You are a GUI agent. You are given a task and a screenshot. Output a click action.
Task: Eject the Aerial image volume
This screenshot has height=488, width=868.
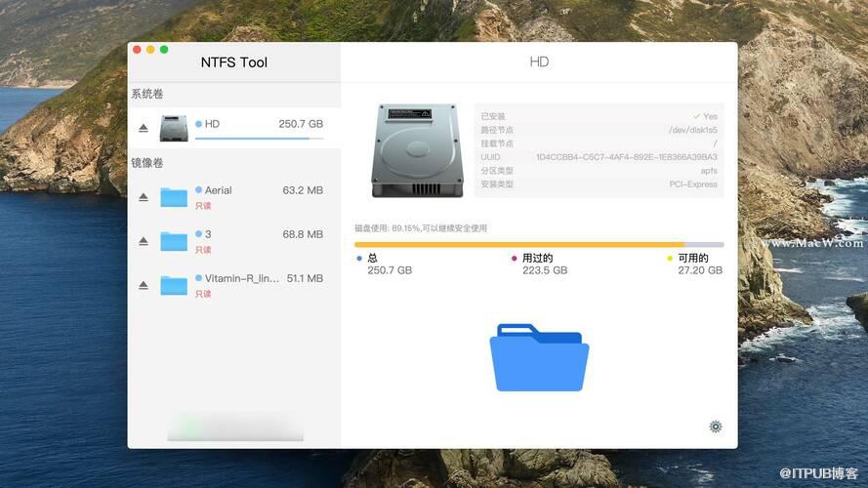pyautogui.click(x=144, y=197)
